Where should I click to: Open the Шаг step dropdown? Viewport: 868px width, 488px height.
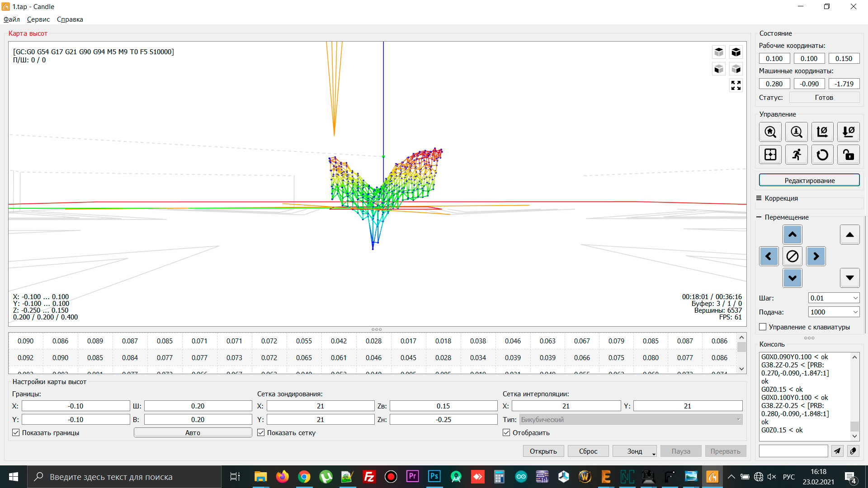[x=855, y=298]
